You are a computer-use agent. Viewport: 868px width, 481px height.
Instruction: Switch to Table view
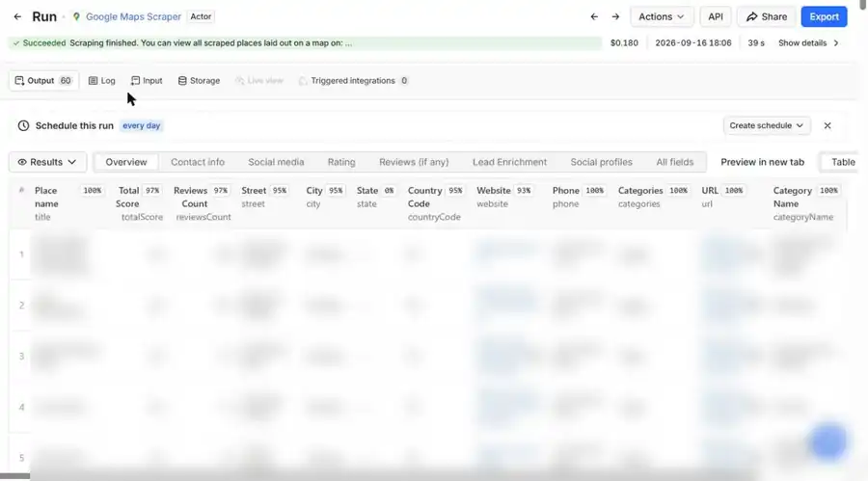(x=841, y=162)
